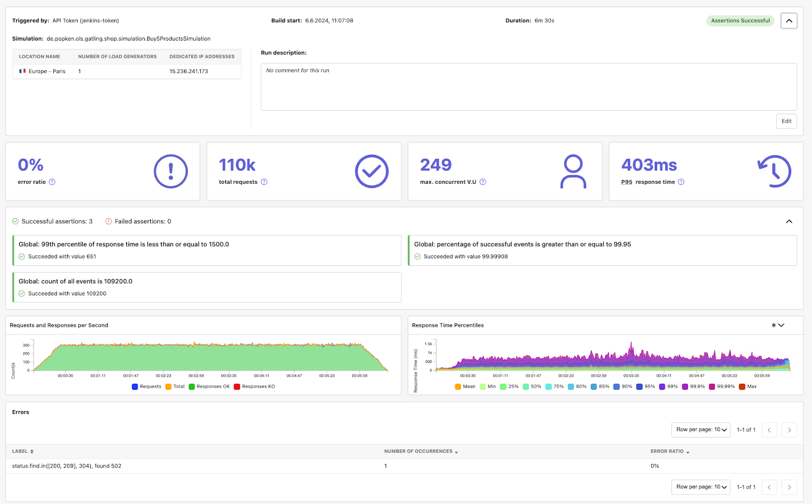Go to next page in bottom pagination

789,487
